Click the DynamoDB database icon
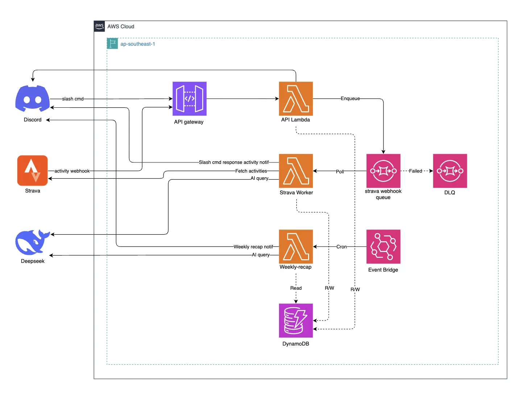 [x=296, y=321]
